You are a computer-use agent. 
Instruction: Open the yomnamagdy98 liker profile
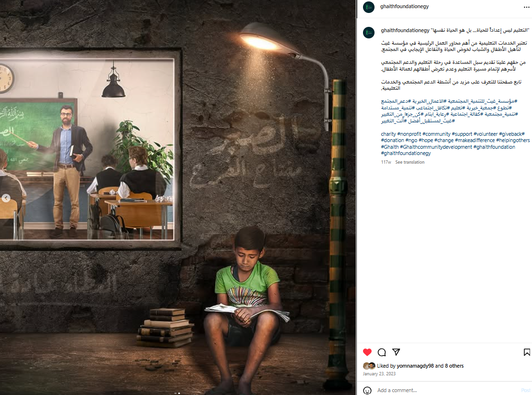point(415,366)
